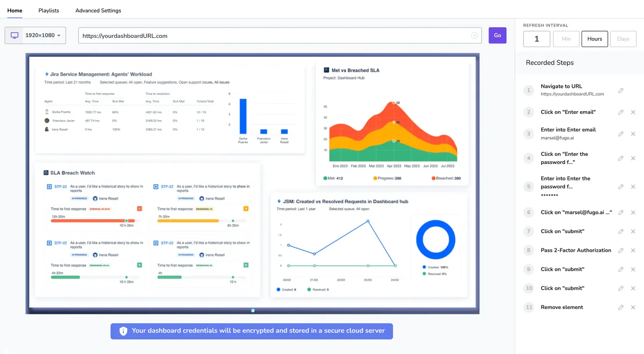Remove the Pass 2-Factor Authorization step

coord(633,250)
